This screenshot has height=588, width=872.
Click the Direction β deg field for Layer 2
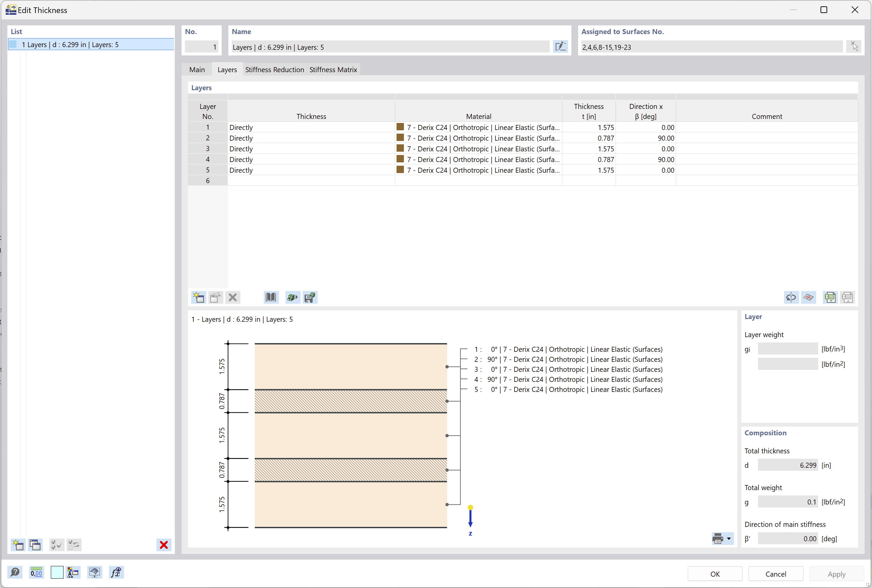[x=646, y=138]
